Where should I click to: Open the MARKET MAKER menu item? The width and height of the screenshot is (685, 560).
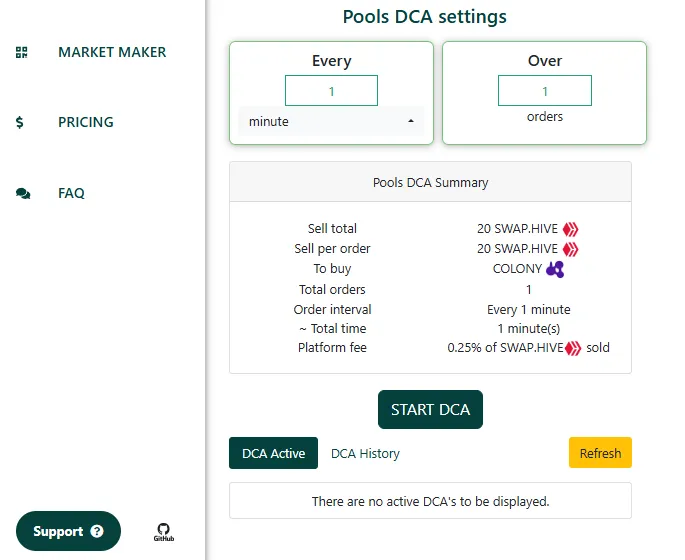coord(112,52)
